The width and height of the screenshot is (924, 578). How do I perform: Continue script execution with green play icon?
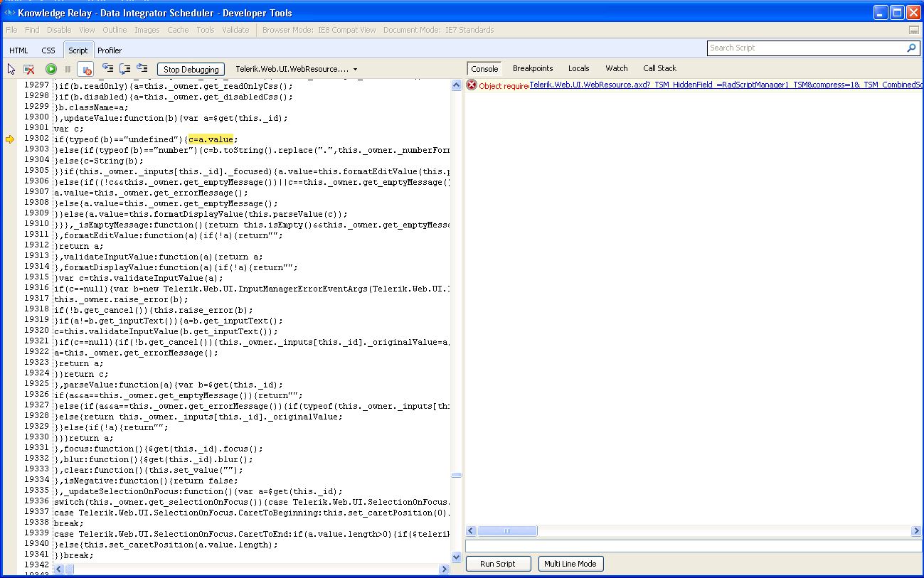pos(51,69)
